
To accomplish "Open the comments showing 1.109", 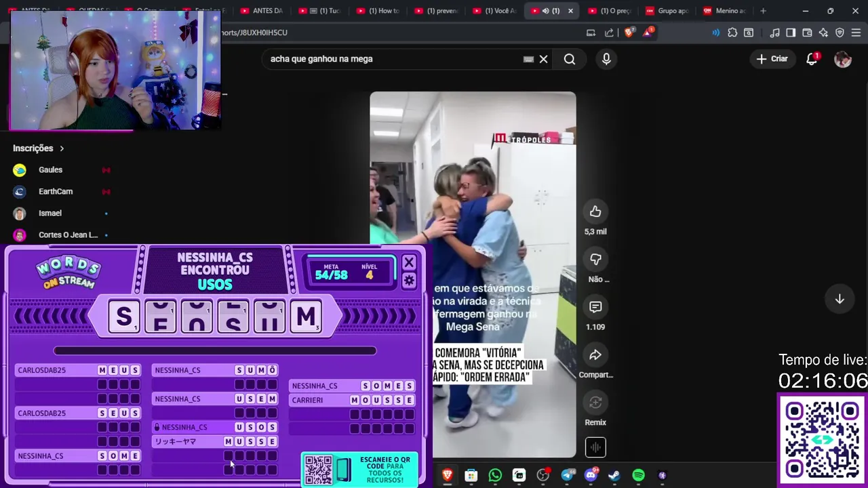I will coord(595,307).
